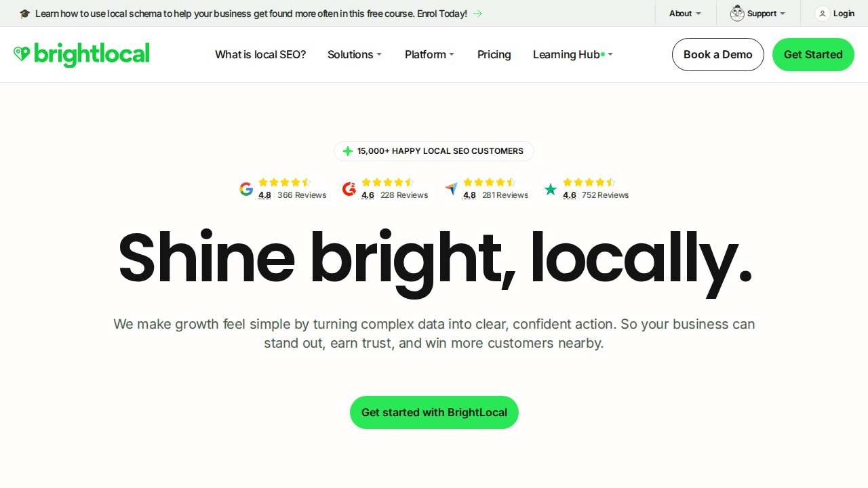
Task: Click the 4.8 Google rating score
Action: pos(264,195)
